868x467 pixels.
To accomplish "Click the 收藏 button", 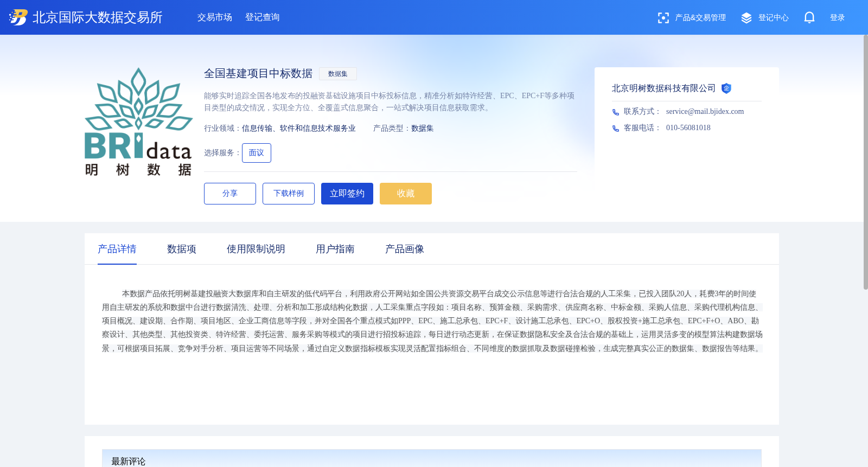I will [406, 194].
